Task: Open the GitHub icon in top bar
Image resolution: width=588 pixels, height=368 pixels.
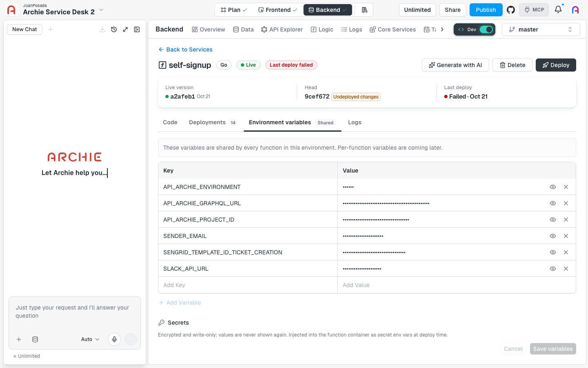Action: click(511, 10)
